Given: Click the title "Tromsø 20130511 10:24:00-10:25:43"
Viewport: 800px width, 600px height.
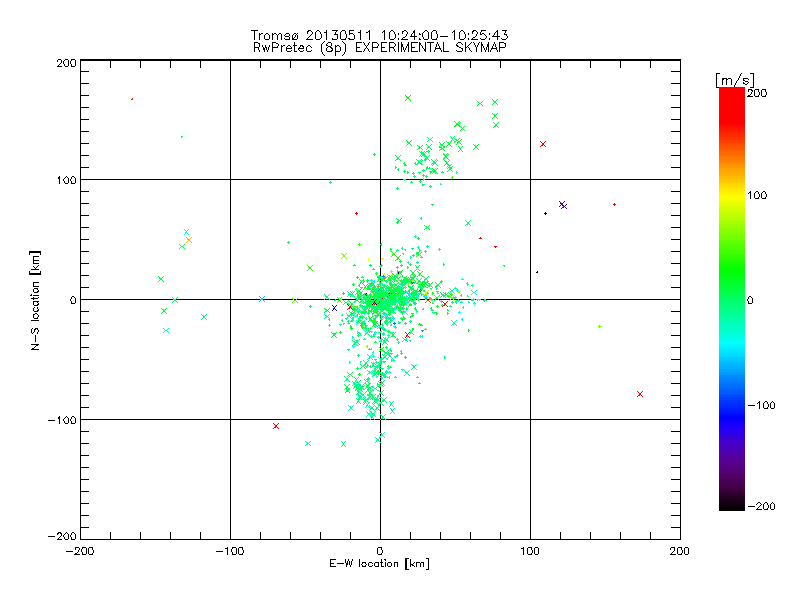Looking at the screenshot, I should pyautogui.click(x=379, y=35).
